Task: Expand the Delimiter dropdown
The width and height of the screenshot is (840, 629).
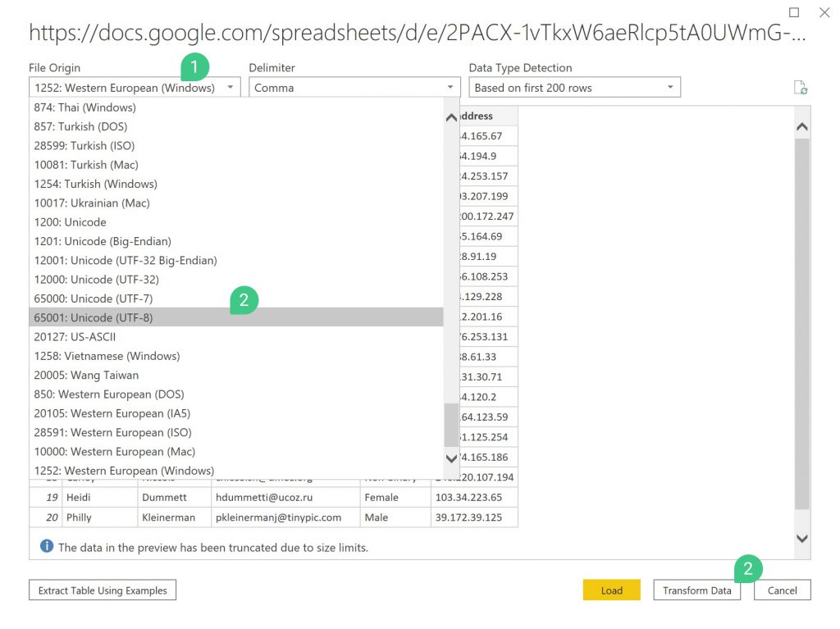Action: (x=354, y=88)
